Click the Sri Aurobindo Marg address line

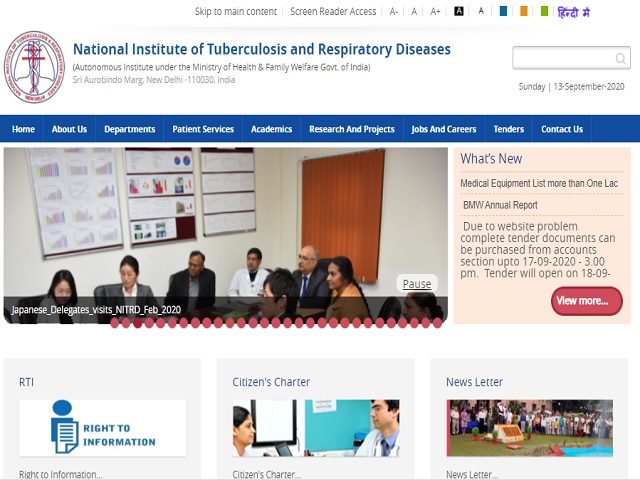coord(154,80)
